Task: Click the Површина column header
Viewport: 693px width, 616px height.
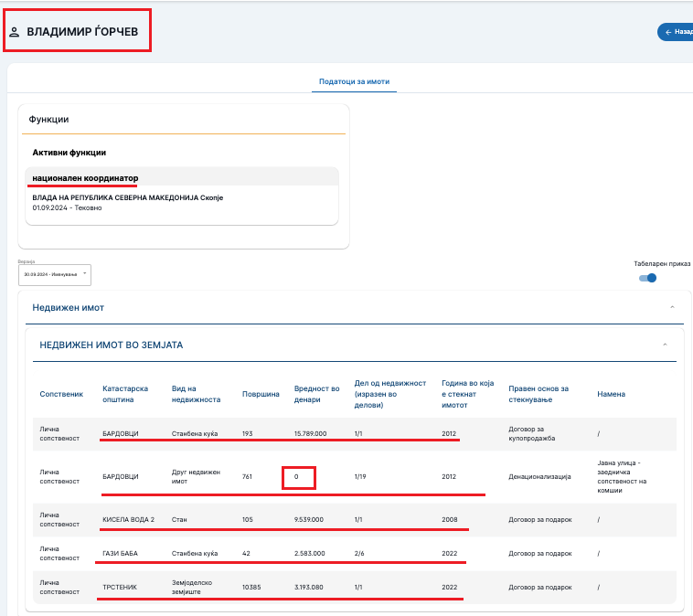Action: point(261,394)
